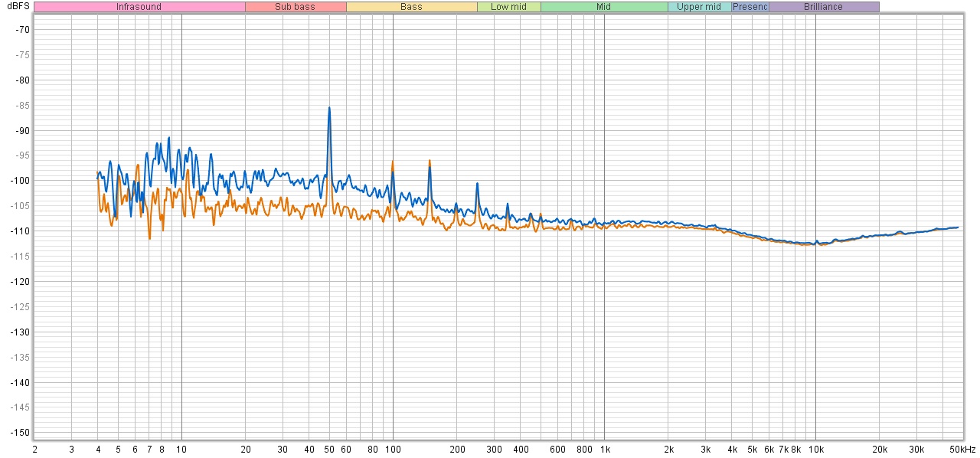Viewport: 980px width, 458px height.
Task: Click the 2k frequency axis label
Action: click(x=668, y=449)
